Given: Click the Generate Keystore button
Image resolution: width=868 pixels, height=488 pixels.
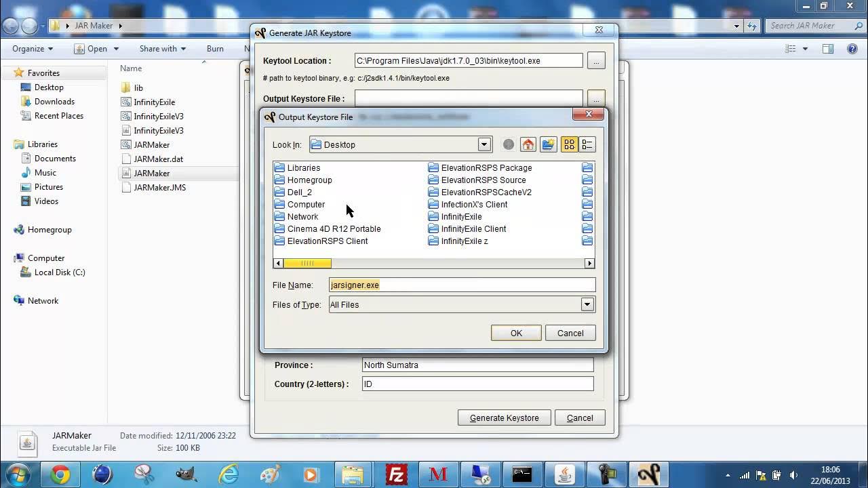Looking at the screenshot, I should [x=504, y=418].
